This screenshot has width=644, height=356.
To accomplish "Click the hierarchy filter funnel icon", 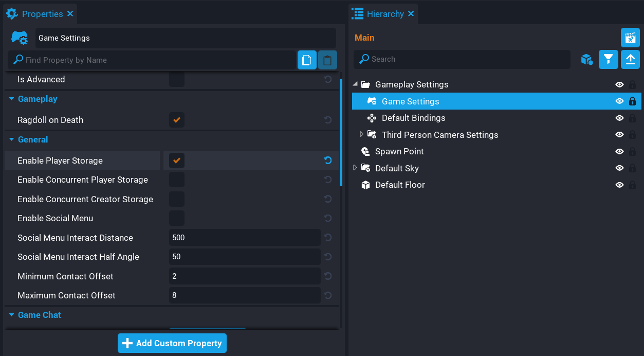I will tap(609, 59).
